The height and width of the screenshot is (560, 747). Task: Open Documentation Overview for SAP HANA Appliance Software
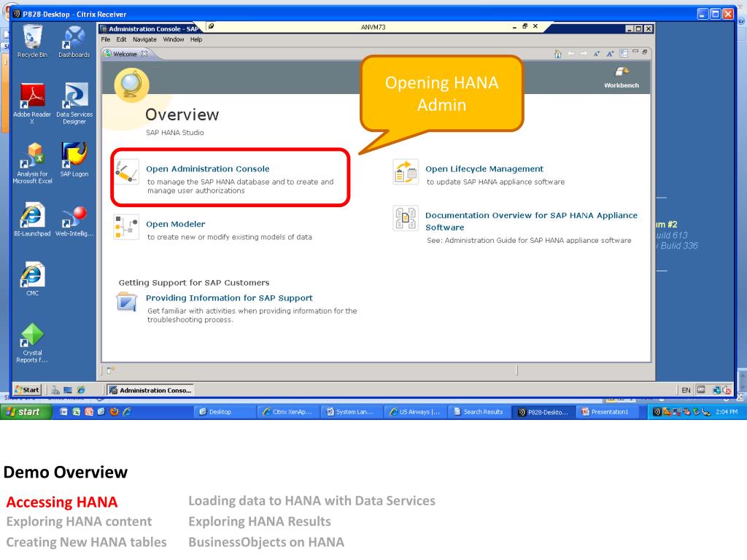[531, 221]
